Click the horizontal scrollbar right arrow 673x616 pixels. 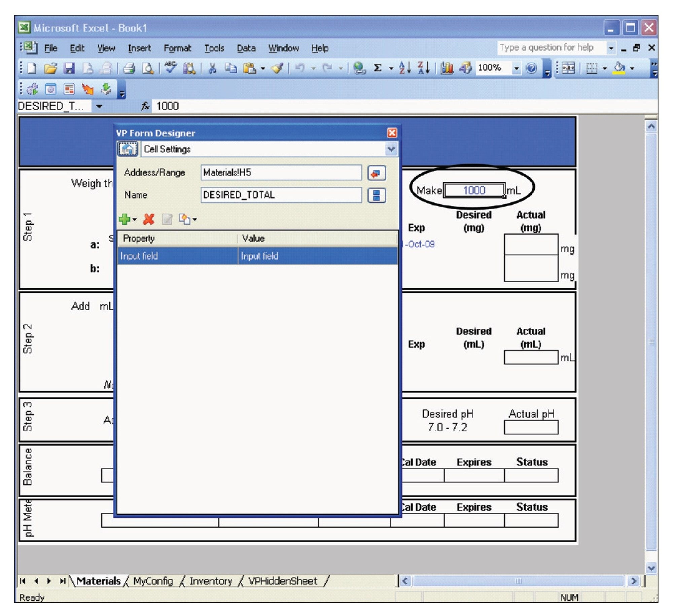pos(634,581)
